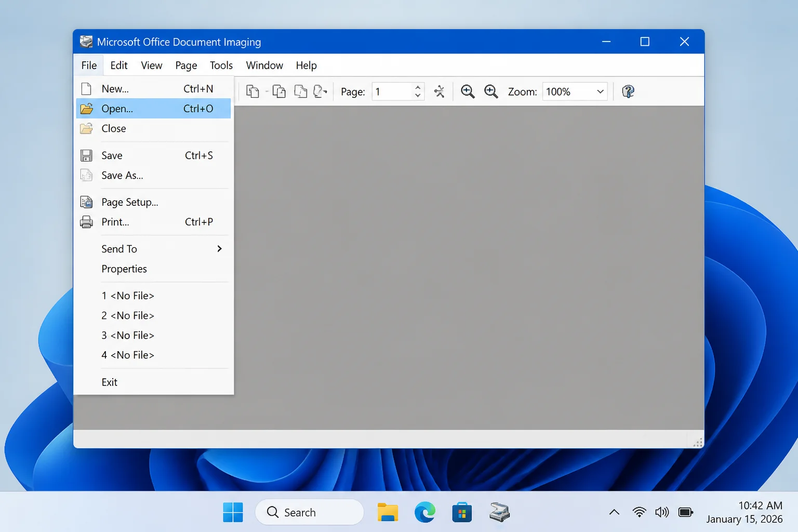Open the Edit menu

(119, 65)
